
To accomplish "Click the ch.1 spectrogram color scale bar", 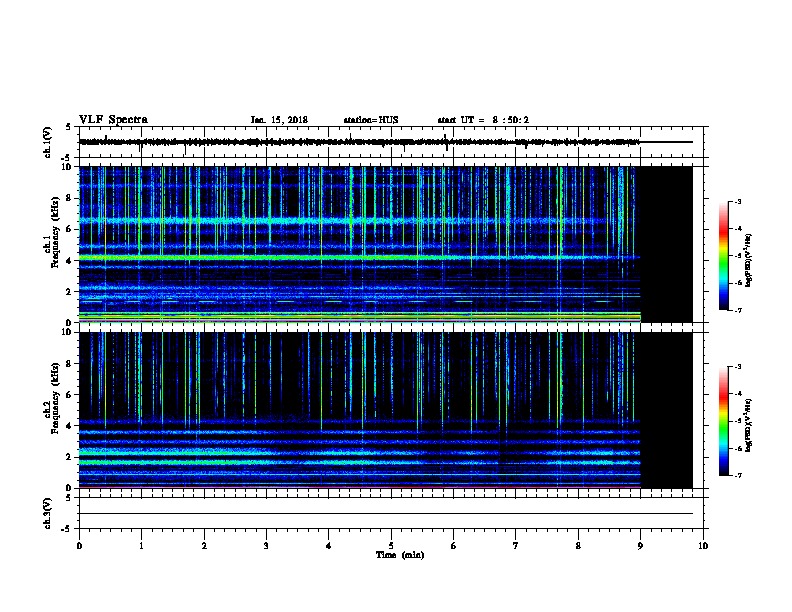I will [x=724, y=256].
